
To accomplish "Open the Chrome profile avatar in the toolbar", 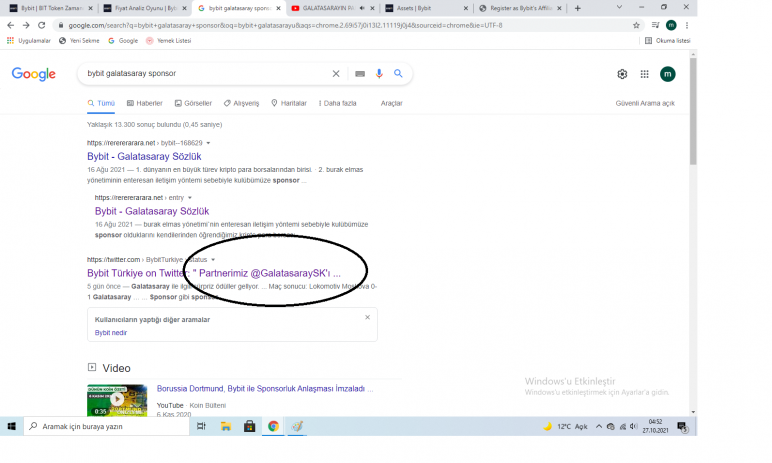I will point(671,25).
